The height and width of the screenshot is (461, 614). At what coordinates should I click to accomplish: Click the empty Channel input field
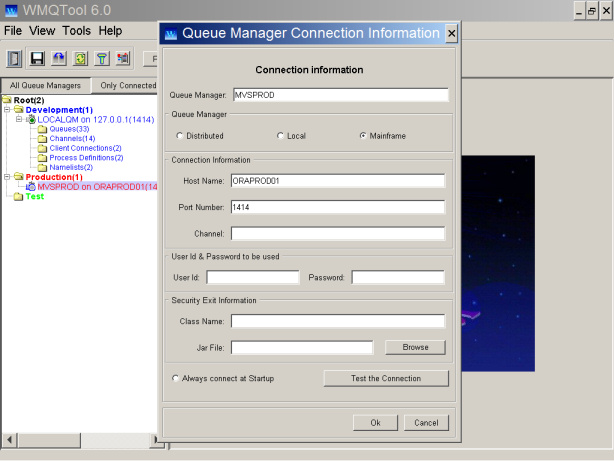pos(338,233)
